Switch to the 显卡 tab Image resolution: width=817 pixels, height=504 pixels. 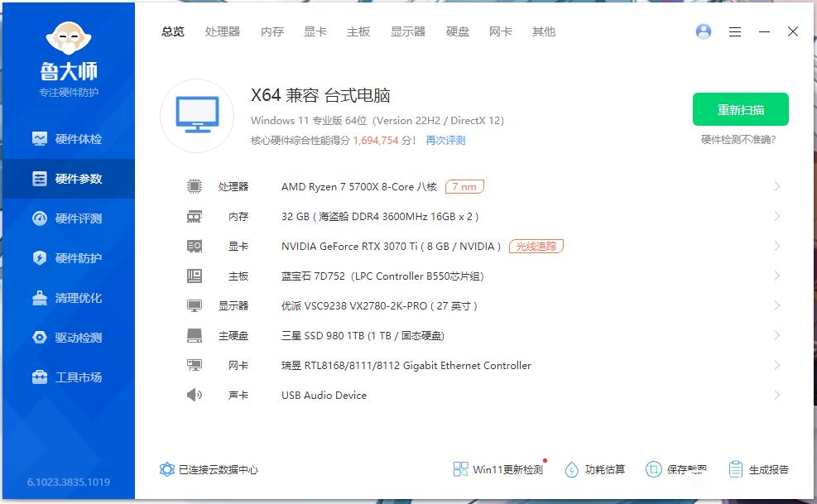[315, 31]
